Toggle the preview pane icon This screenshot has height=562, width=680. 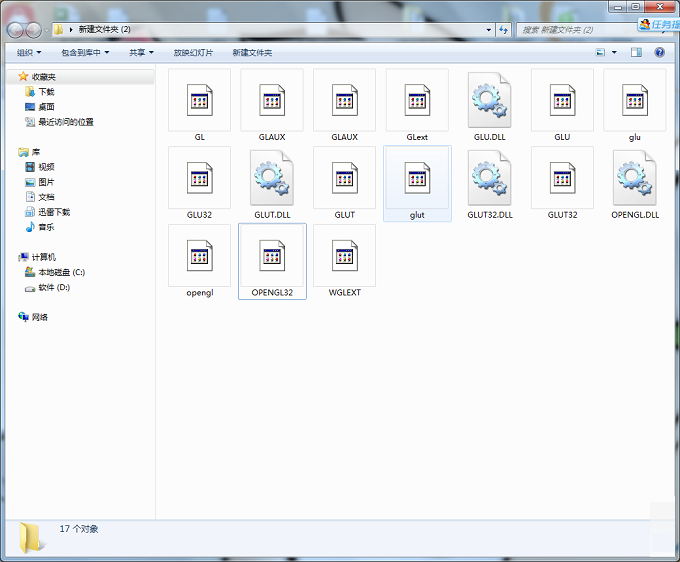[636, 52]
